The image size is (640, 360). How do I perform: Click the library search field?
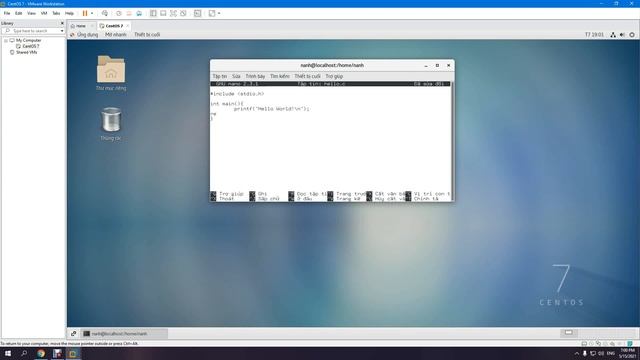click(33, 31)
